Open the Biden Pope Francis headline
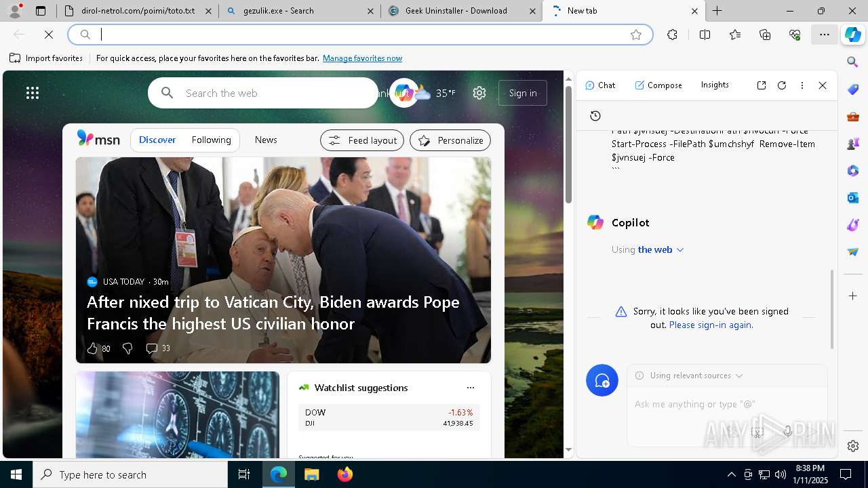868x488 pixels. pyautogui.click(x=273, y=312)
